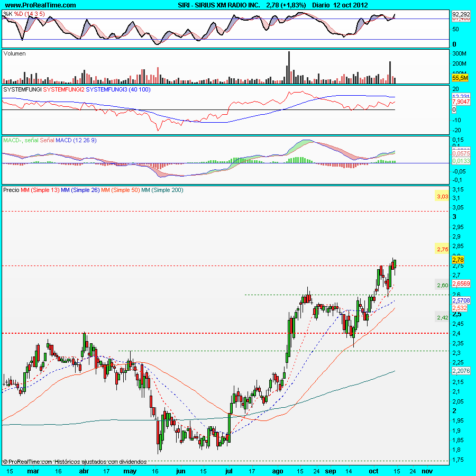Select the pink Señal label
The width and height of the screenshot is (476, 476).
coord(47,140)
